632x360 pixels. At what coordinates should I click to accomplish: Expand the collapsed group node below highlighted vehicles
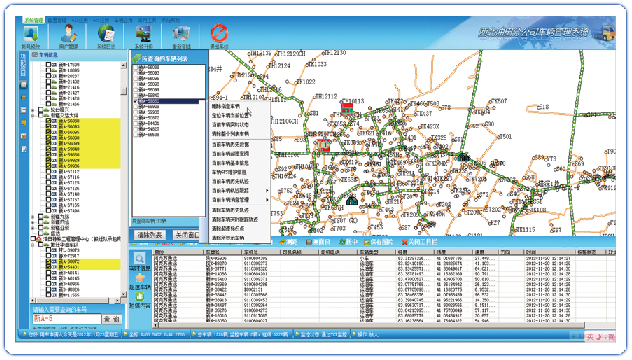[33, 217]
